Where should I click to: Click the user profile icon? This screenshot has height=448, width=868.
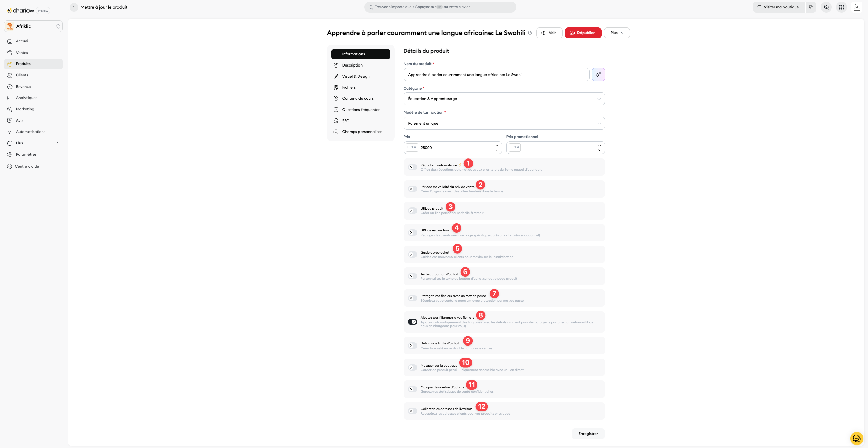[856, 7]
